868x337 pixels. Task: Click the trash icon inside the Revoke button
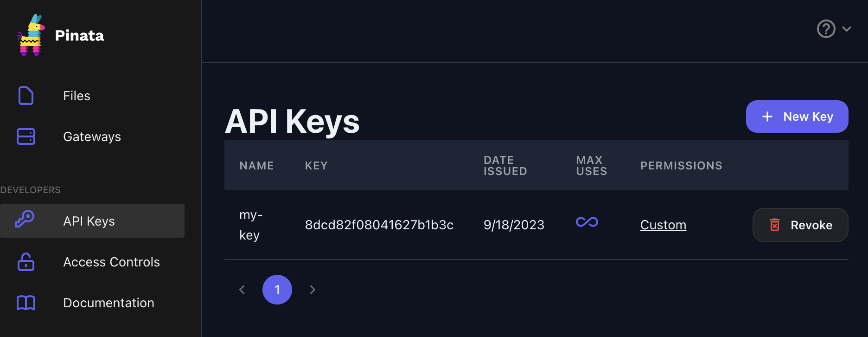[775, 225]
